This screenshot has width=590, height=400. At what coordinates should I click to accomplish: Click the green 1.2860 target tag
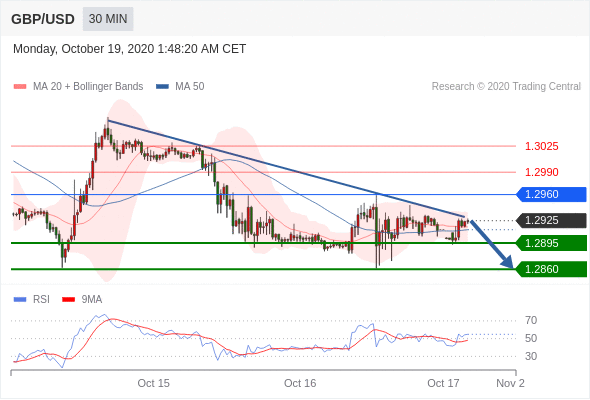tap(551, 269)
